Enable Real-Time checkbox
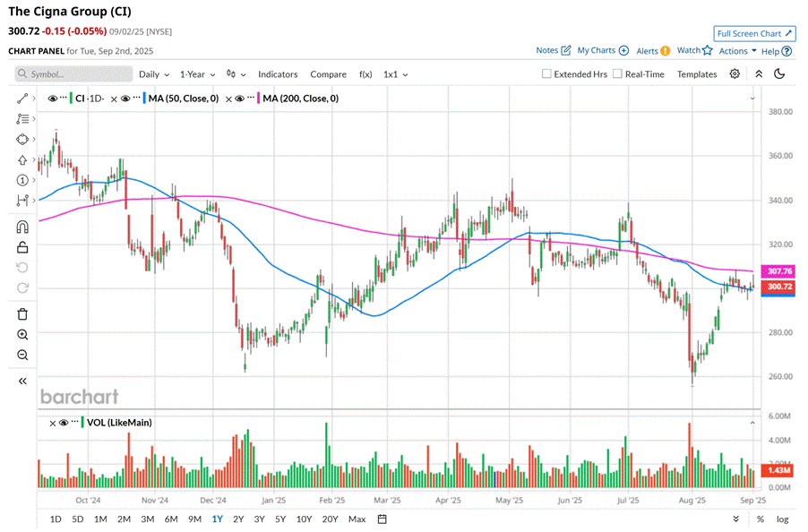Viewport: 808px width, 532px height. [617, 73]
